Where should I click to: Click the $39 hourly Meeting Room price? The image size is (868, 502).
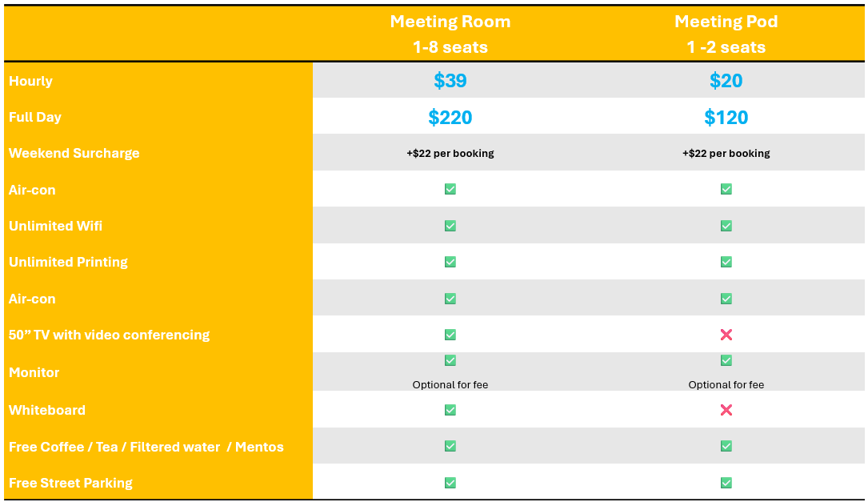tap(450, 80)
